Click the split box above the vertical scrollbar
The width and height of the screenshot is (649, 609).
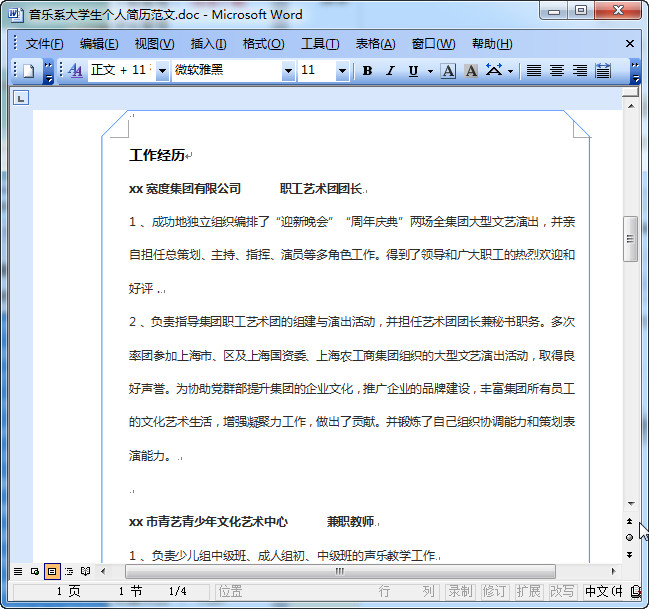631,92
